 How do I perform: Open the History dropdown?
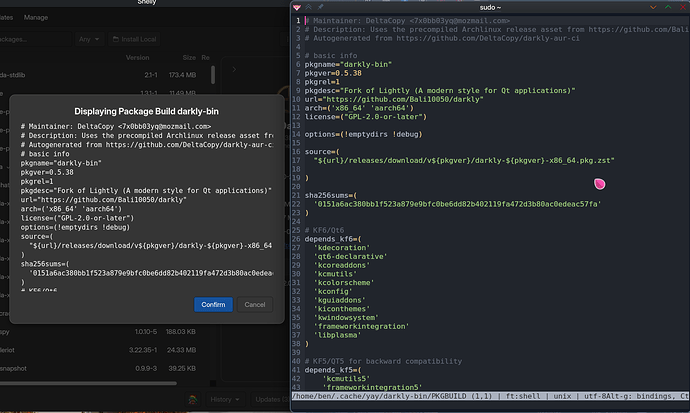[x=225, y=399]
